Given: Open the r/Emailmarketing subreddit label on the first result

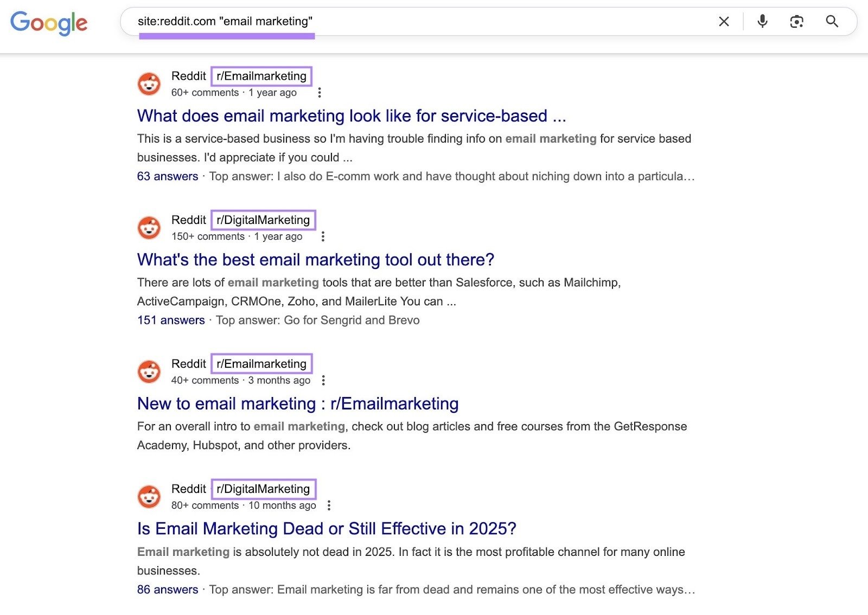Looking at the screenshot, I should point(261,76).
